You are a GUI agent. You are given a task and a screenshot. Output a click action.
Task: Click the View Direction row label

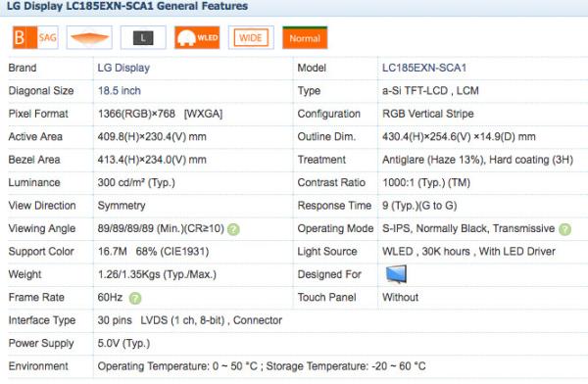[42, 206]
